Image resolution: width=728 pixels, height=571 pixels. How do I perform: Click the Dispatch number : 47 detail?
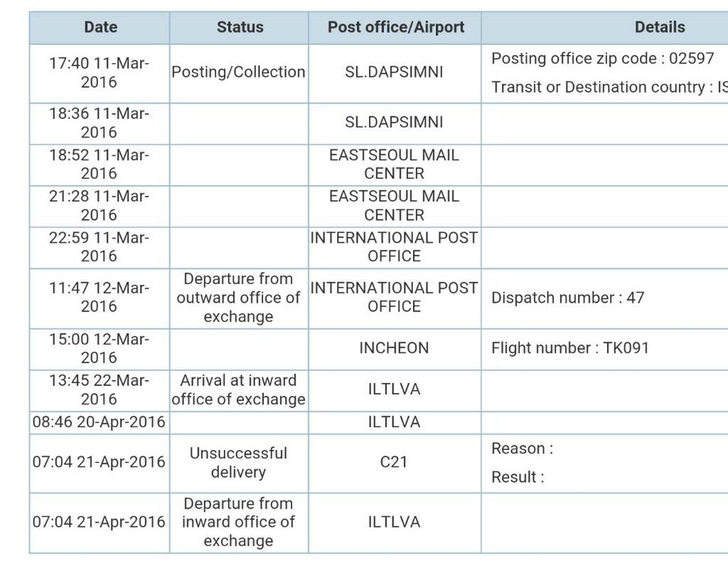coord(567,298)
